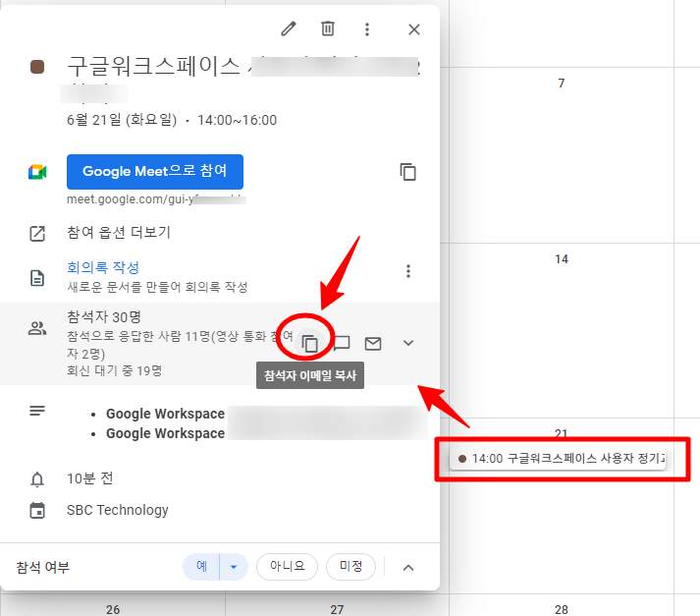The image size is (700, 616).
Task: Select date 7 in calendar grid
Action: click(562, 84)
